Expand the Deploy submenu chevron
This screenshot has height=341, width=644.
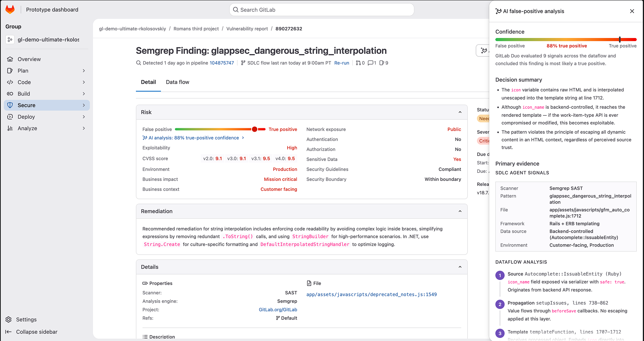pos(84,117)
